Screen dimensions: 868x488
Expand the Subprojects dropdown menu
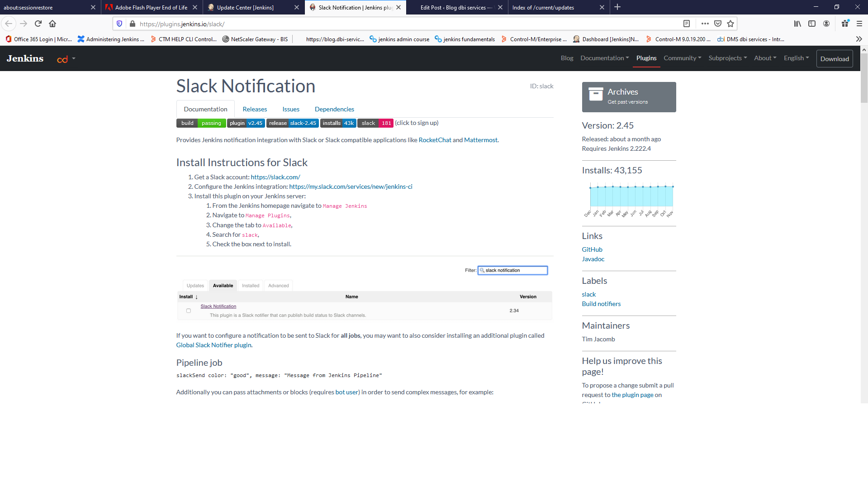pyautogui.click(x=727, y=58)
